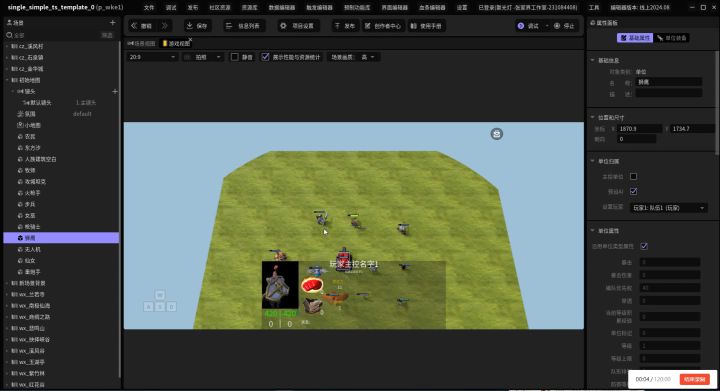Click the red meat item icon
720x391 pixels.
pos(312,285)
